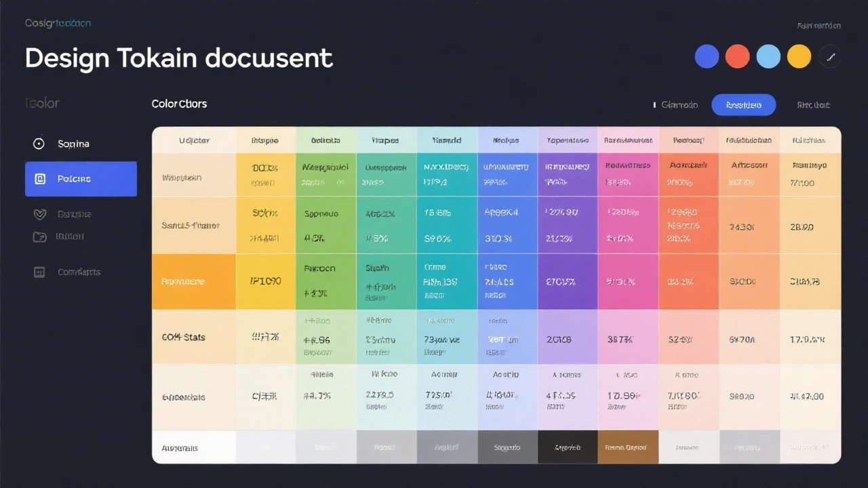
Task: Toggle the small indicator left of the Grid label
Action: (653, 105)
